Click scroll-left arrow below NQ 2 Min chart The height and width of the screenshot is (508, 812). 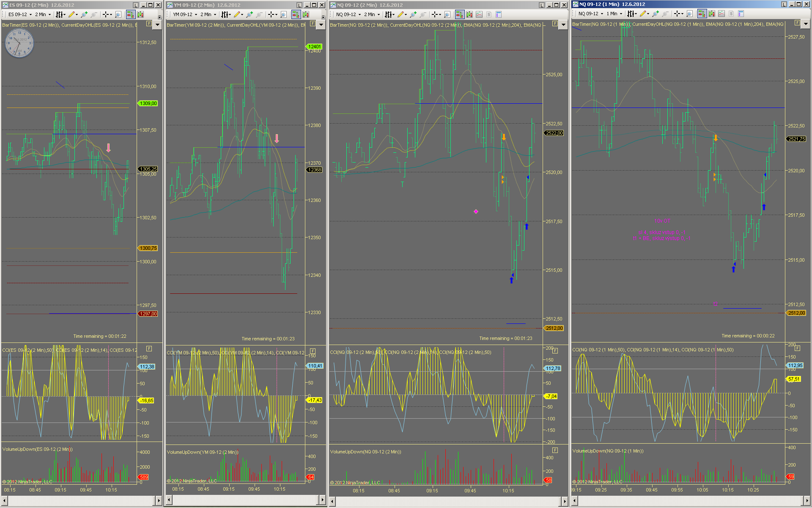pos(333,501)
